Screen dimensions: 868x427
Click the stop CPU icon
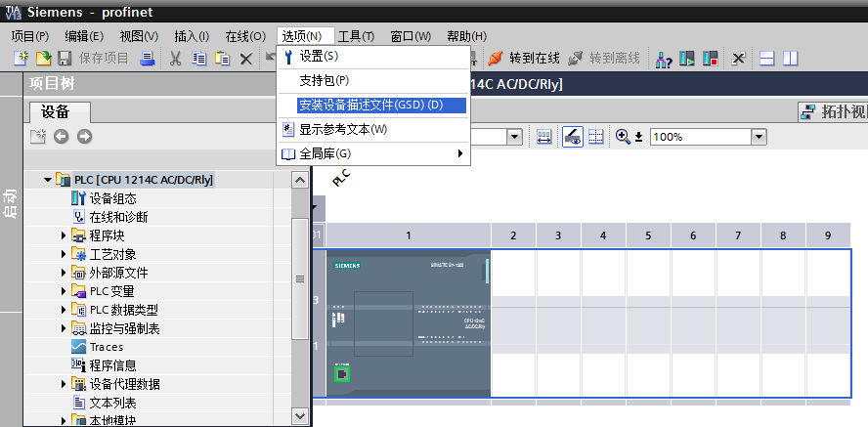point(711,59)
